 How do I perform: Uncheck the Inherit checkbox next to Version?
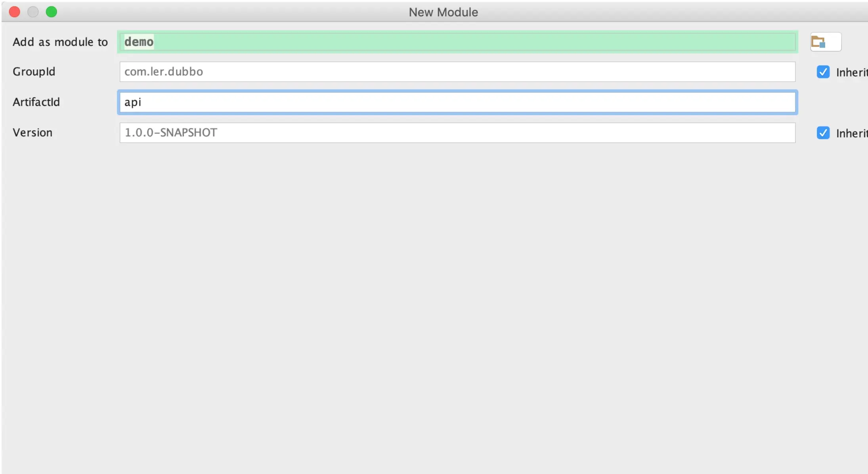coord(823,133)
